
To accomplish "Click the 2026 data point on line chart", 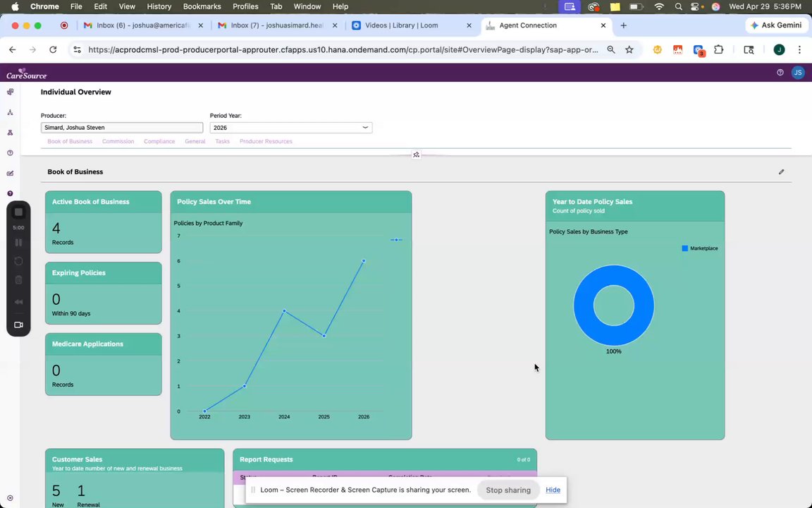I will tap(364, 261).
